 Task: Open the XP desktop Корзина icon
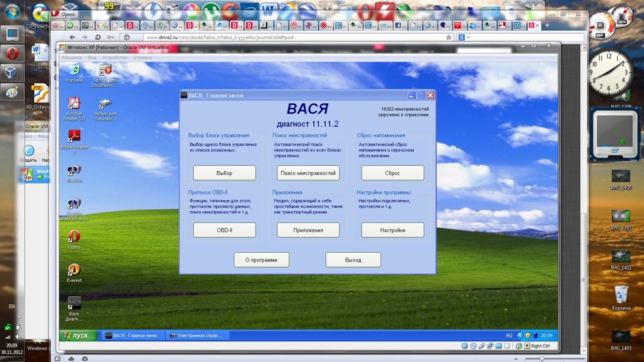coord(74,73)
